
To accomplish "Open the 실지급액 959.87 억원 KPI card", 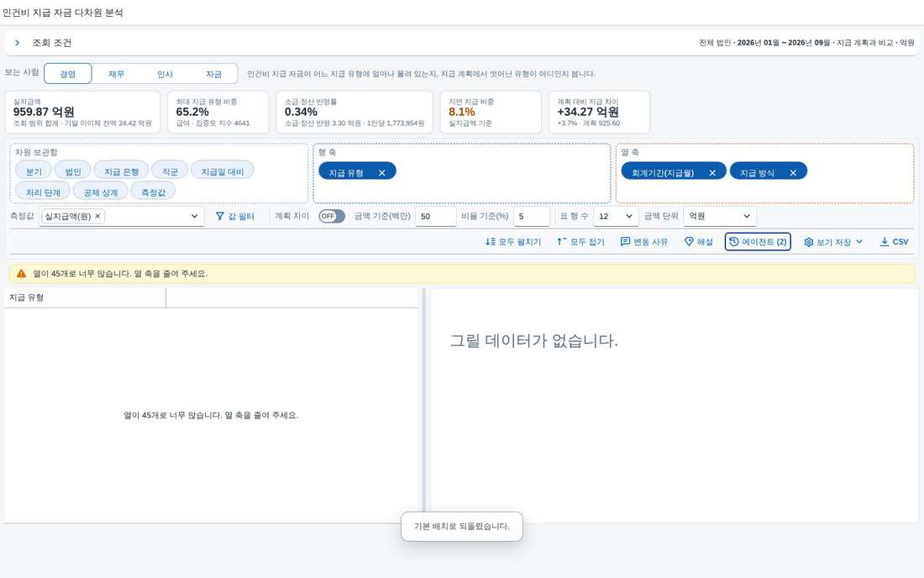I will click(x=82, y=112).
